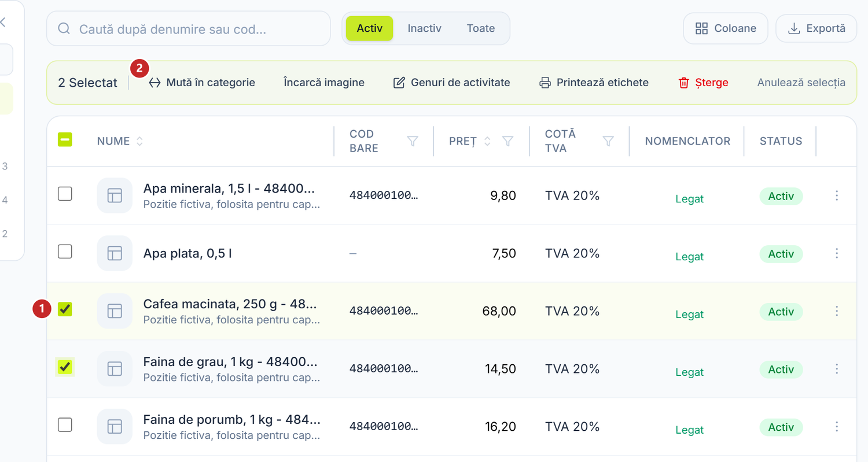Select the Apa plata row checkbox

point(65,252)
